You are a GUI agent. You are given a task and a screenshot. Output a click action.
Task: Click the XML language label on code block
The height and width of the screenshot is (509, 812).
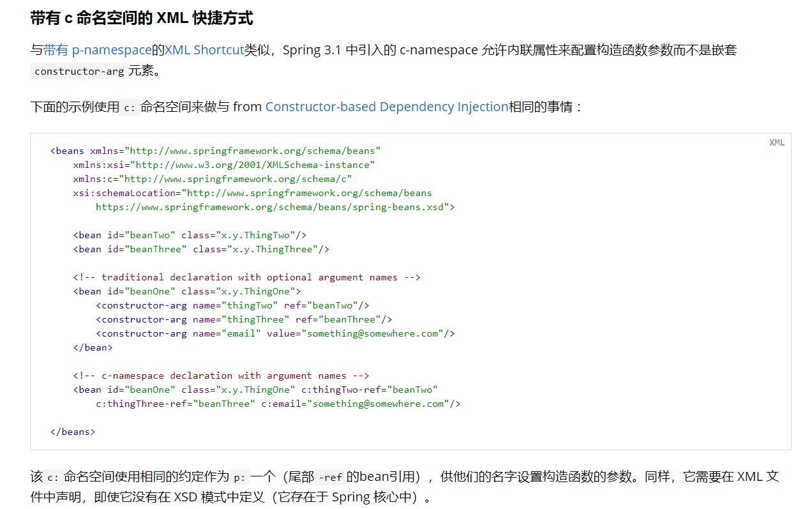point(776,142)
